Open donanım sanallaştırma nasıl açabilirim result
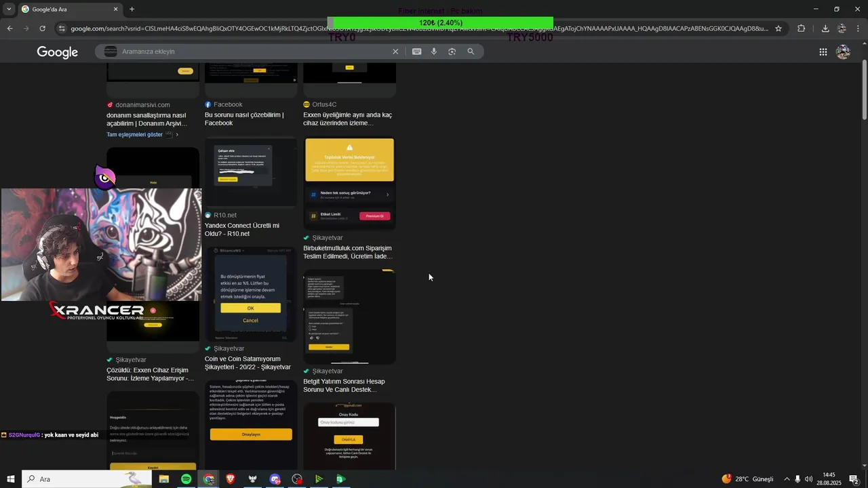Image resolution: width=868 pixels, height=488 pixels. pyautogui.click(x=146, y=119)
